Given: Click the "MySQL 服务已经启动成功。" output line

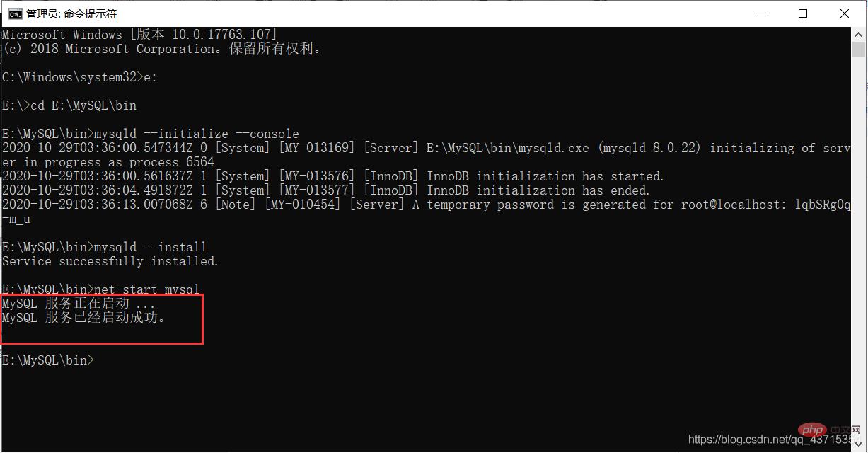Looking at the screenshot, I should tap(84, 318).
